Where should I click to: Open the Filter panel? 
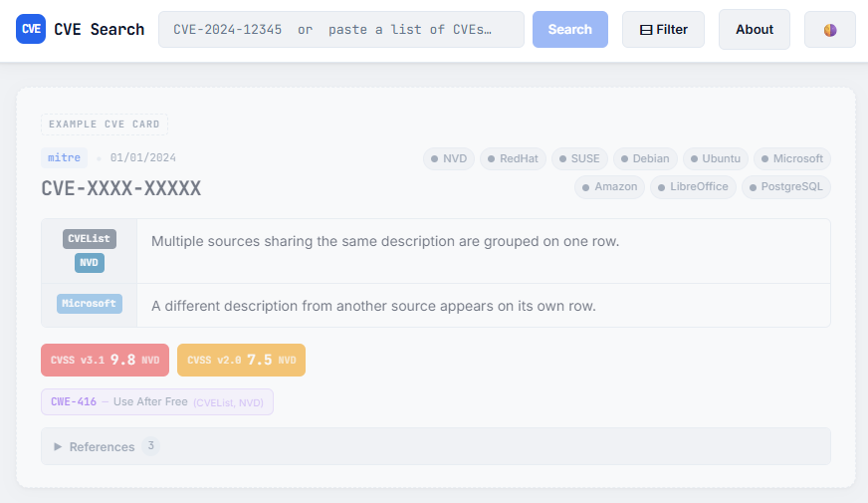[x=663, y=29]
